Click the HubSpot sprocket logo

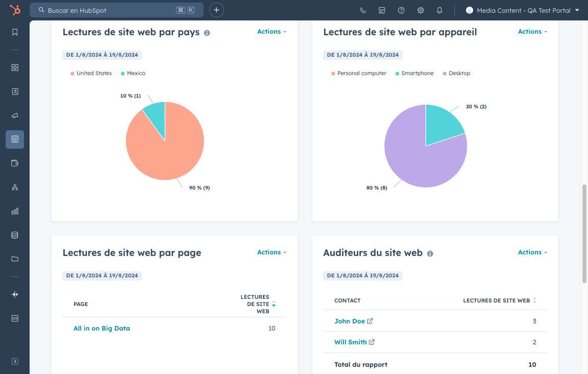click(15, 10)
